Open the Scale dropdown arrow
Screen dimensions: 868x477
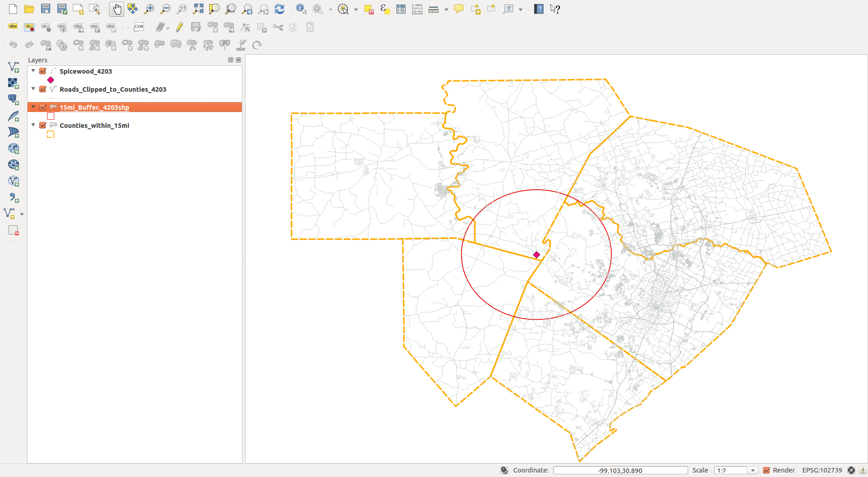753,470
